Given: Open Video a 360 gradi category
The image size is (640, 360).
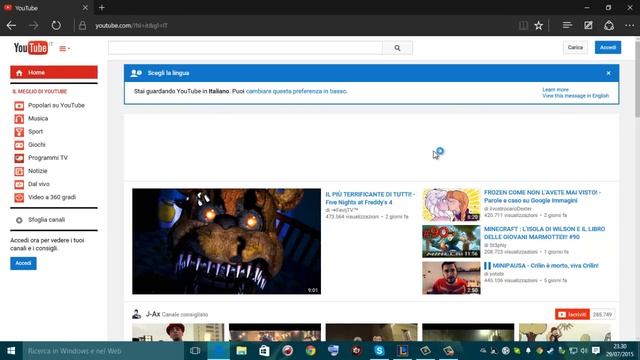Looking at the screenshot, I should click(x=52, y=197).
